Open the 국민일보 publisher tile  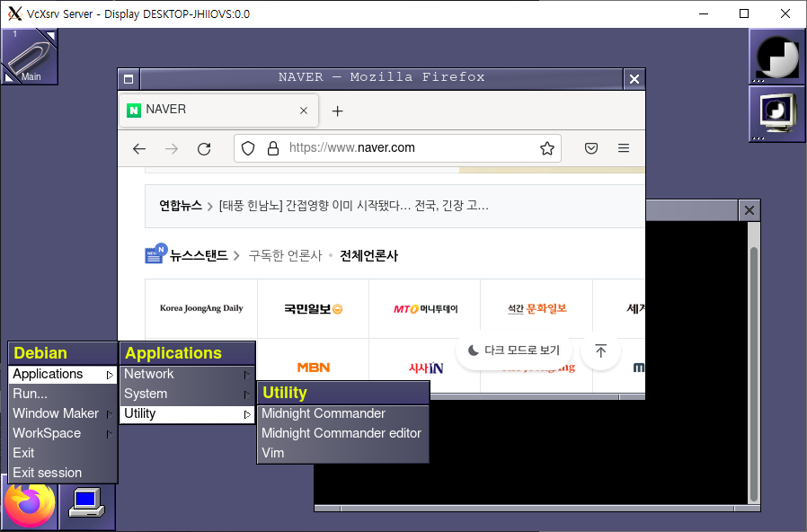tap(313, 309)
